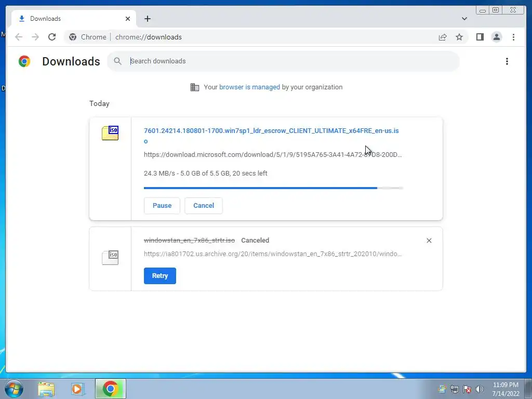The width and height of the screenshot is (532, 399).
Task: Launch Windows Media Player from taskbar
Action: tap(78, 389)
